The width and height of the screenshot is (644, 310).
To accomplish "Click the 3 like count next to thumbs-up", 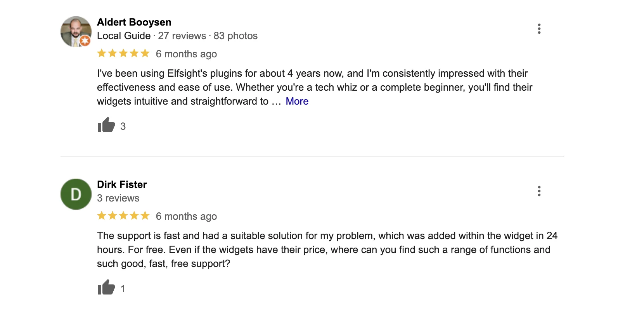I will coord(123,126).
